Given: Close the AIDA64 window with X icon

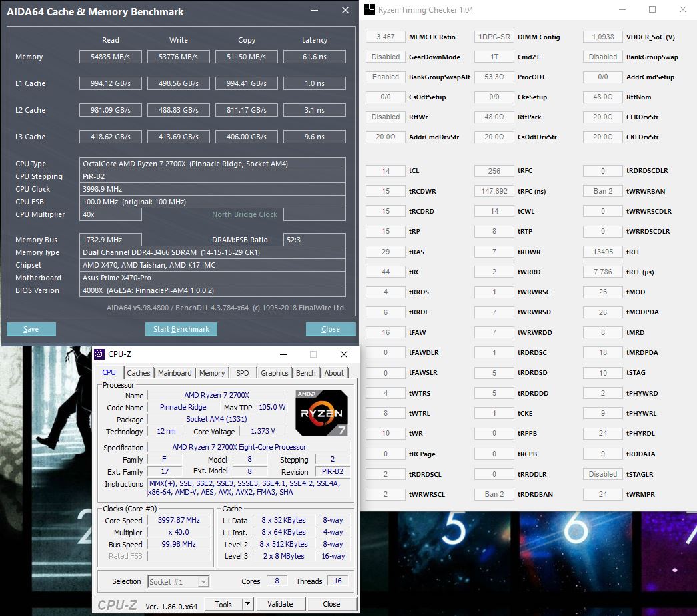Looking at the screenshot, I should point(345,10).
